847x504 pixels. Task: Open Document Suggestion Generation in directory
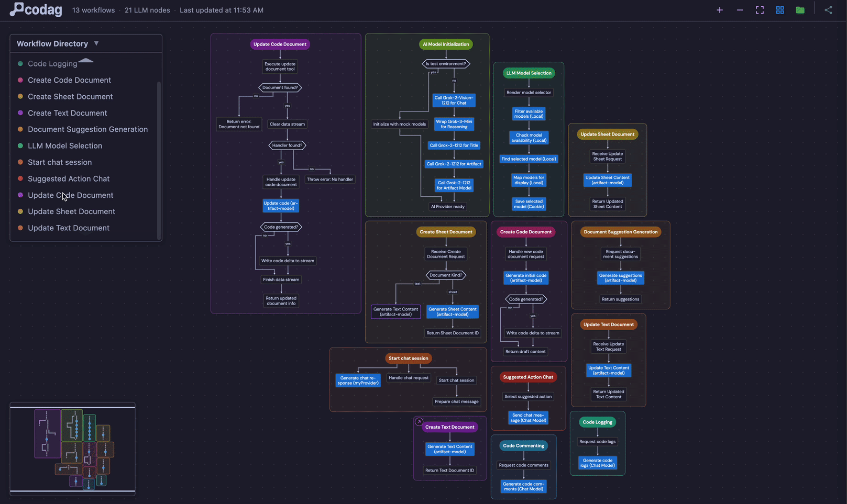[87, 129]
